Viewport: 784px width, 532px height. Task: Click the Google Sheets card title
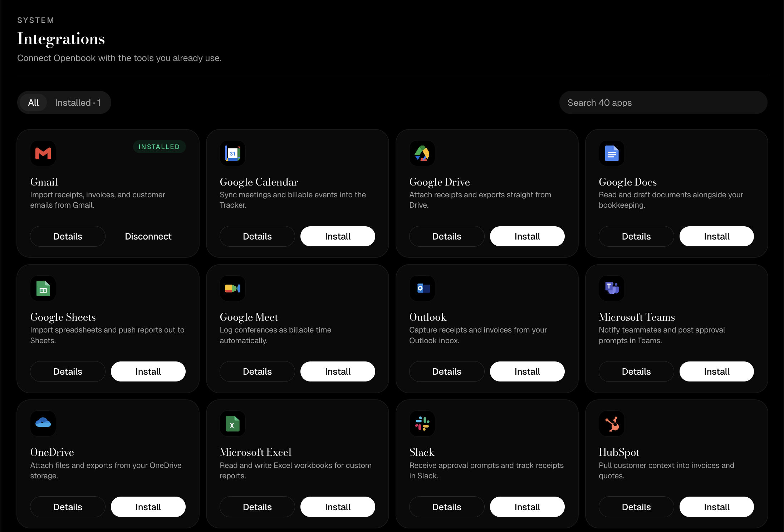pos(63,317)
